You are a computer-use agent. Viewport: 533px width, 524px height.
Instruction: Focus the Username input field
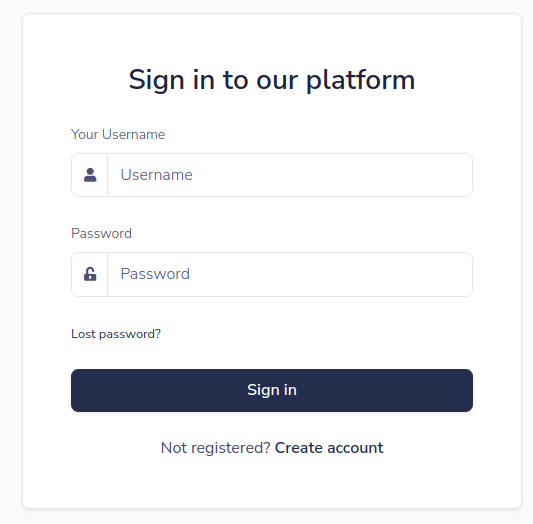(290, 175)
